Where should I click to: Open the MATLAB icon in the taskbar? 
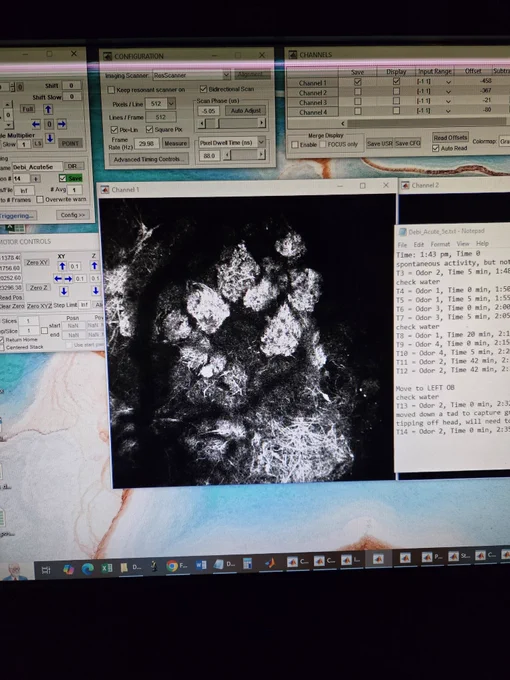click(x=270, y=563)
